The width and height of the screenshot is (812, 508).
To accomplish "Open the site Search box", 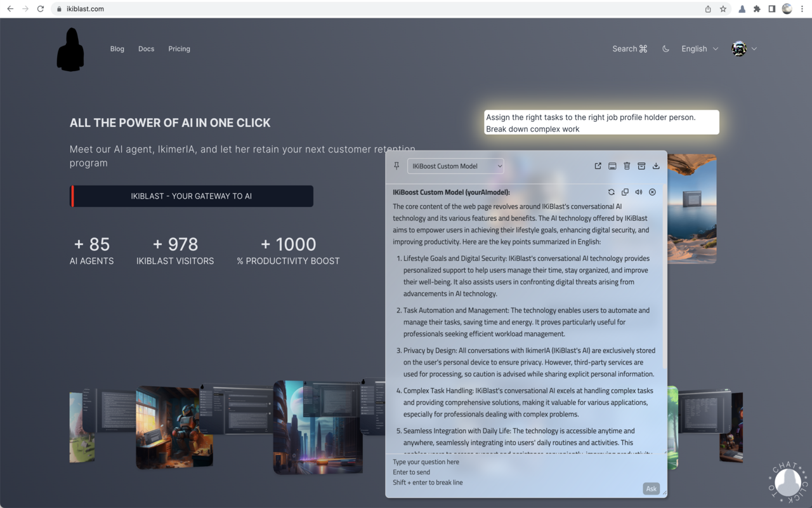I will (x=630, y=49).
